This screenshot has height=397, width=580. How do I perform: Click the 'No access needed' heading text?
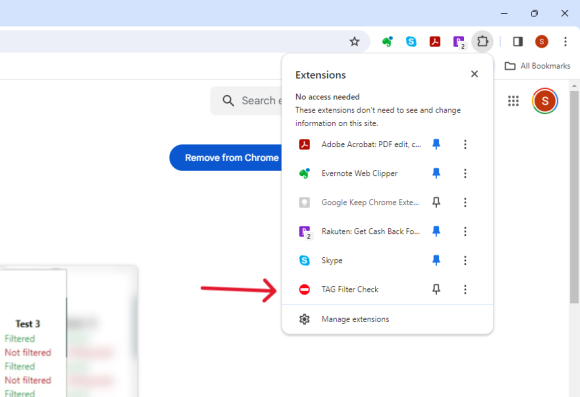click(327, 97)
